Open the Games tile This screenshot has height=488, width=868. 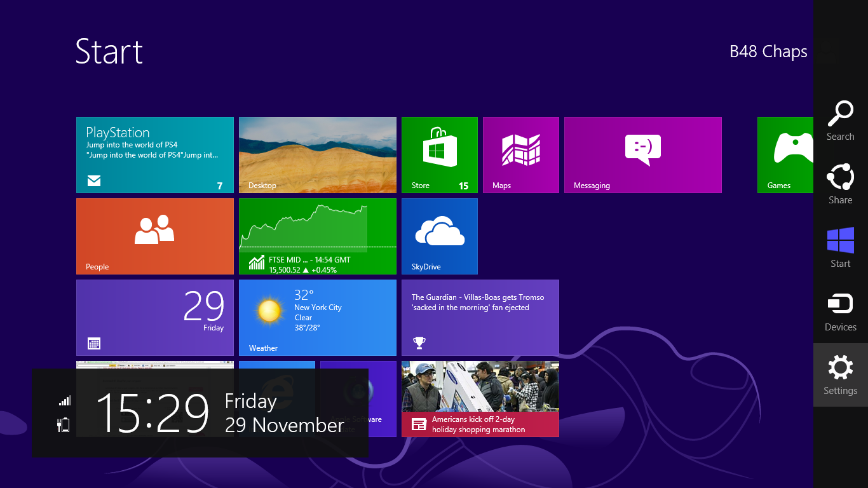point(785,155)
